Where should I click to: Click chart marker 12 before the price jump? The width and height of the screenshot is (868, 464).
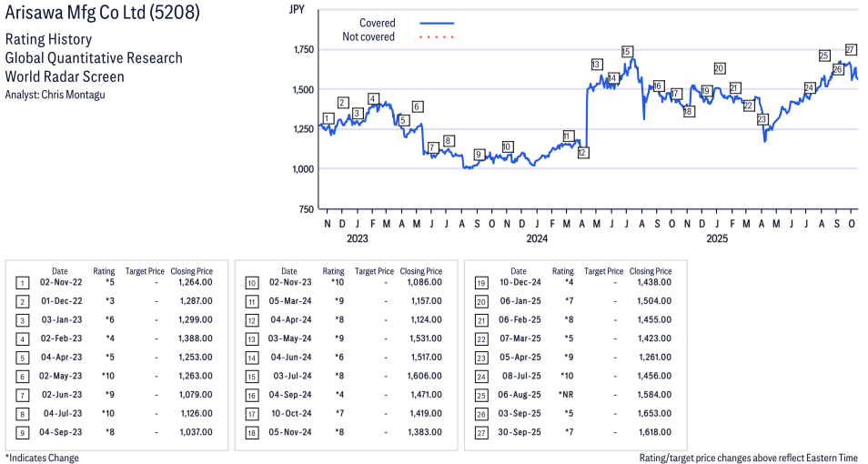pos(582,153)
